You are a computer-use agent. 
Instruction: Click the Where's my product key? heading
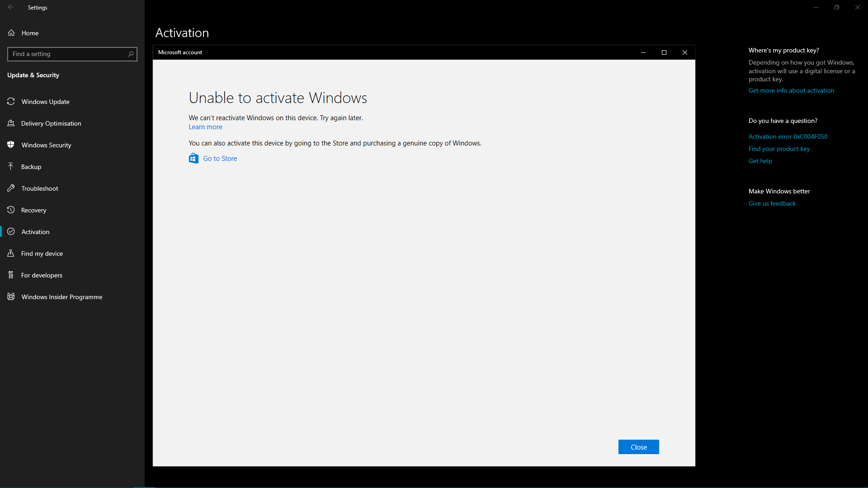click(x=783, y=50)
